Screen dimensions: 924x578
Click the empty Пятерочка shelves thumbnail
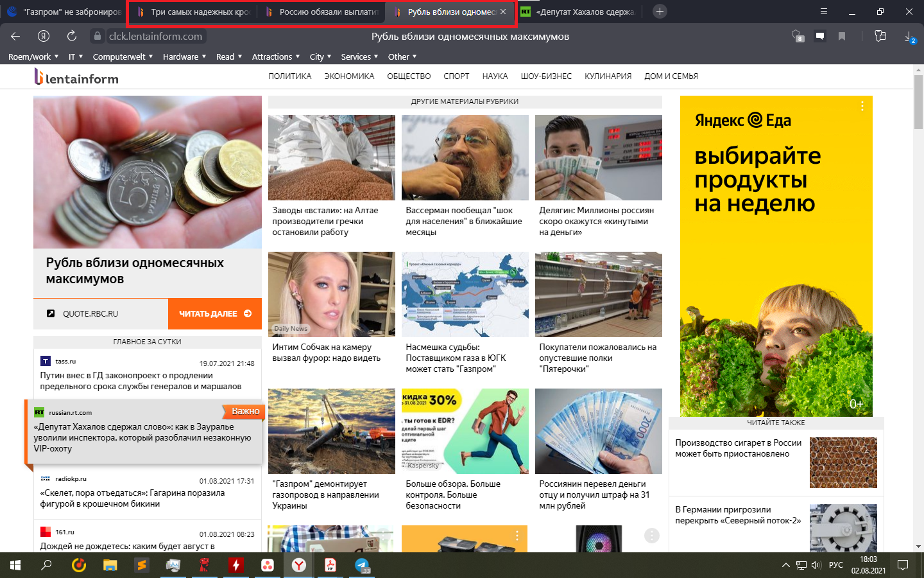(x=599, y=294)
